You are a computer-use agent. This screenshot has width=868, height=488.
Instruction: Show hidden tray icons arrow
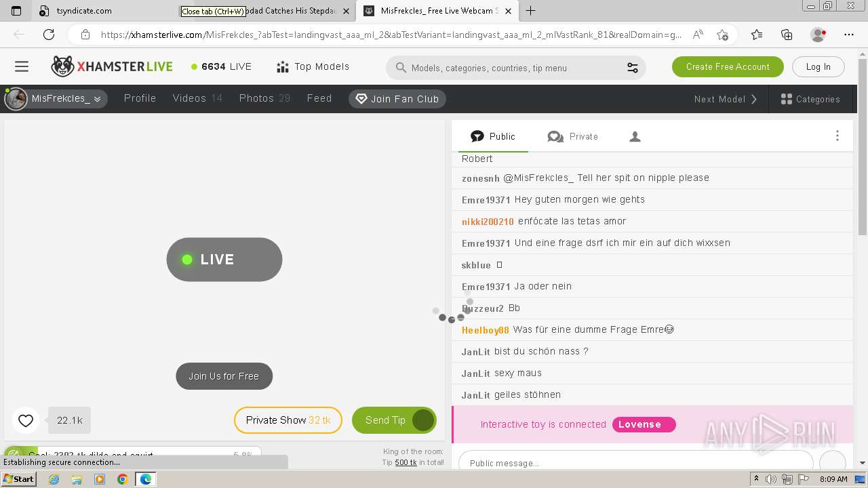tap(756, 479)
